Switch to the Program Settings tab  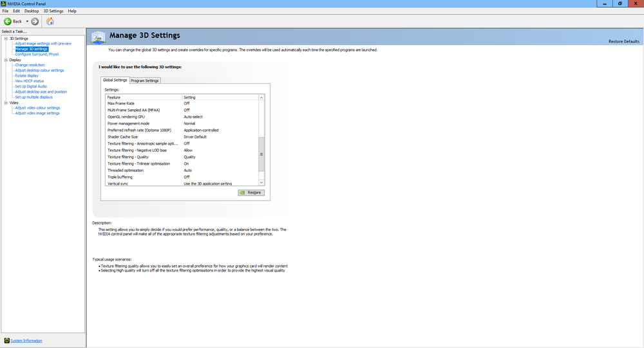[144, 80]
